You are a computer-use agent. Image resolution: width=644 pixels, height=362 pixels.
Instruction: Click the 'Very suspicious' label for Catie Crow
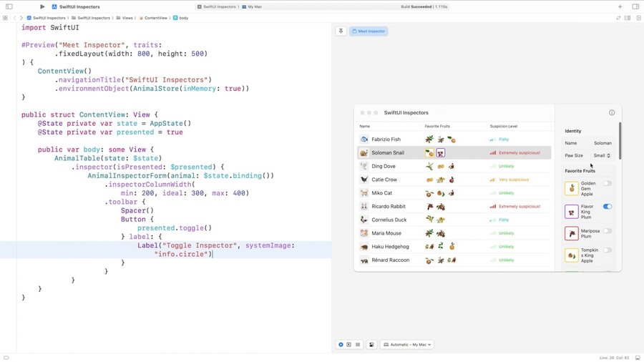pyautogui.click(x=514, y=180)
